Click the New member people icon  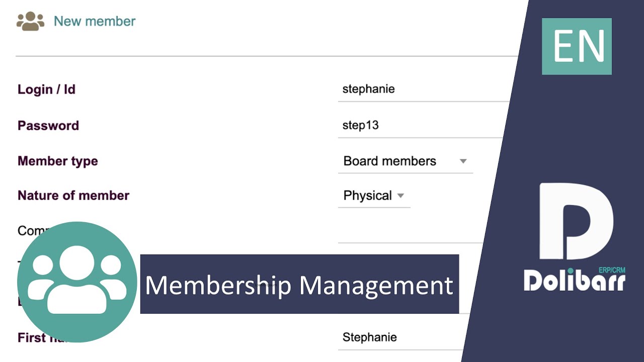30,21
